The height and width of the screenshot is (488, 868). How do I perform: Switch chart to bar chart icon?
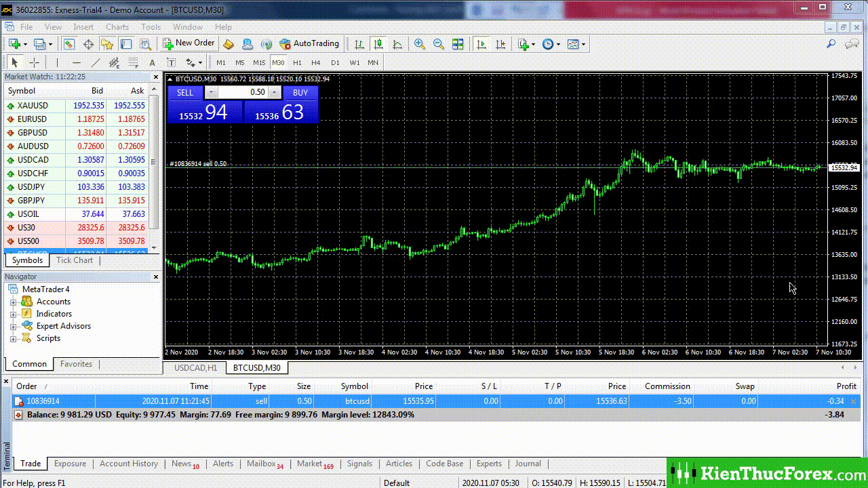(x=359, y=44)
